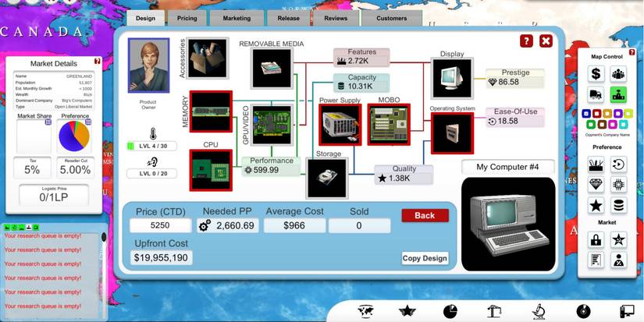The width and height of the screenshot is (644, 322).
Task: Close the computer design window
Action: (546, 41)
